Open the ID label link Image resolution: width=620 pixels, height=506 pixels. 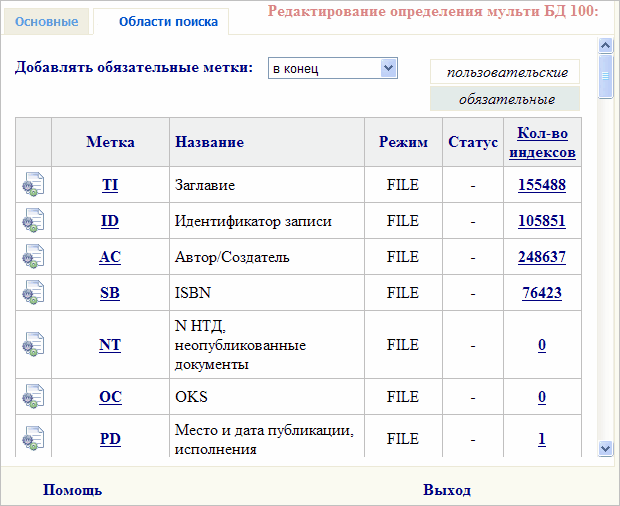click(x=110, y=221)
